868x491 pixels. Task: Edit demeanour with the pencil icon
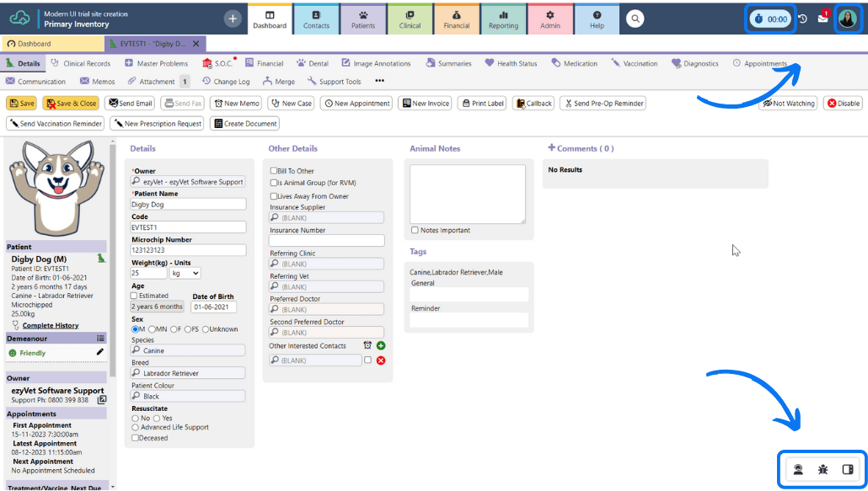point(100,352)
